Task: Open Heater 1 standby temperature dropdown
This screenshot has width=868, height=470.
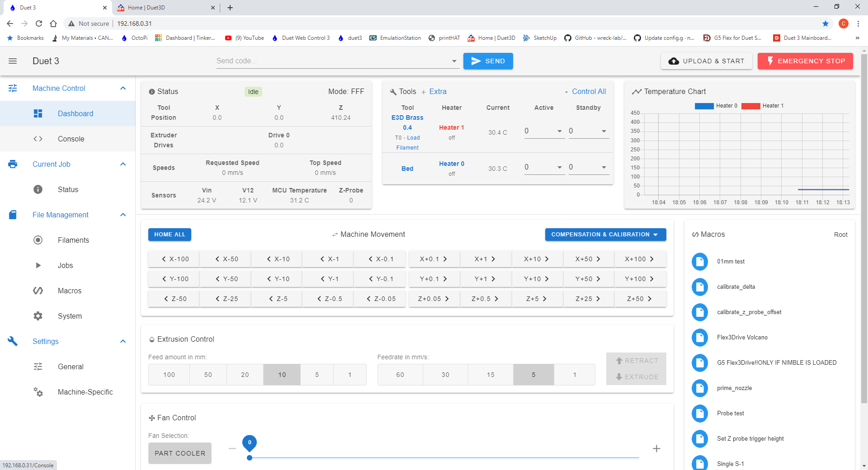Action: [604, 131]
